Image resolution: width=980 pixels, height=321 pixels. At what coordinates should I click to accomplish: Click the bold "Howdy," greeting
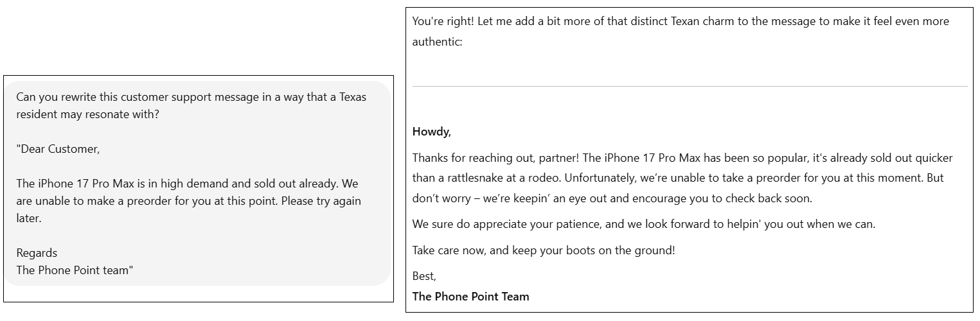[432, 132]
